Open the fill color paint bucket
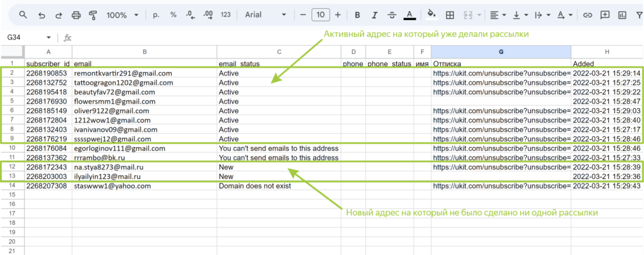 [x=431, y=14]
